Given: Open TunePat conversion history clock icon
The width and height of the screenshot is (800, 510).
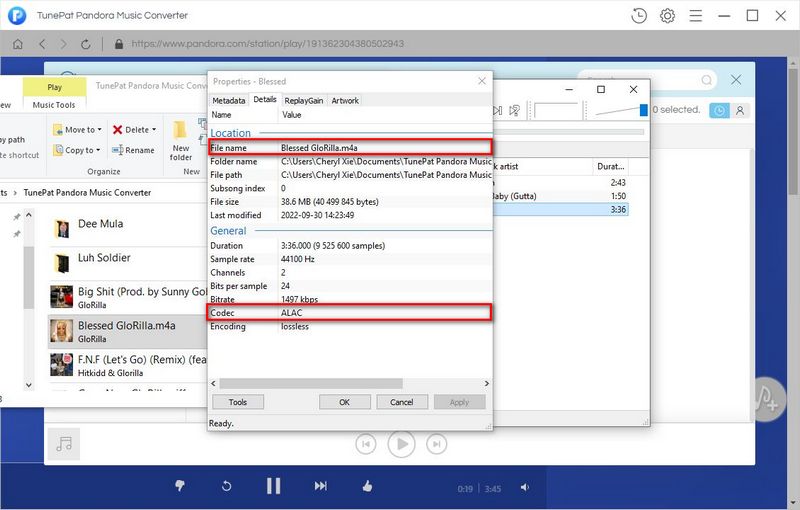Looking at the screenshot, I should 639,16.
